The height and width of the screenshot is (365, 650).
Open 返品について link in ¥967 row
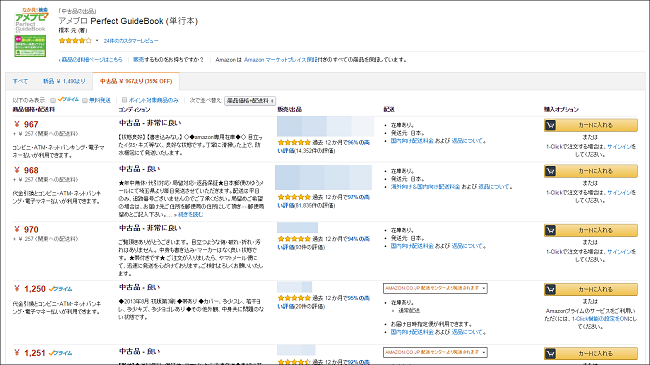pyautogui.click(x=468, y=141)
